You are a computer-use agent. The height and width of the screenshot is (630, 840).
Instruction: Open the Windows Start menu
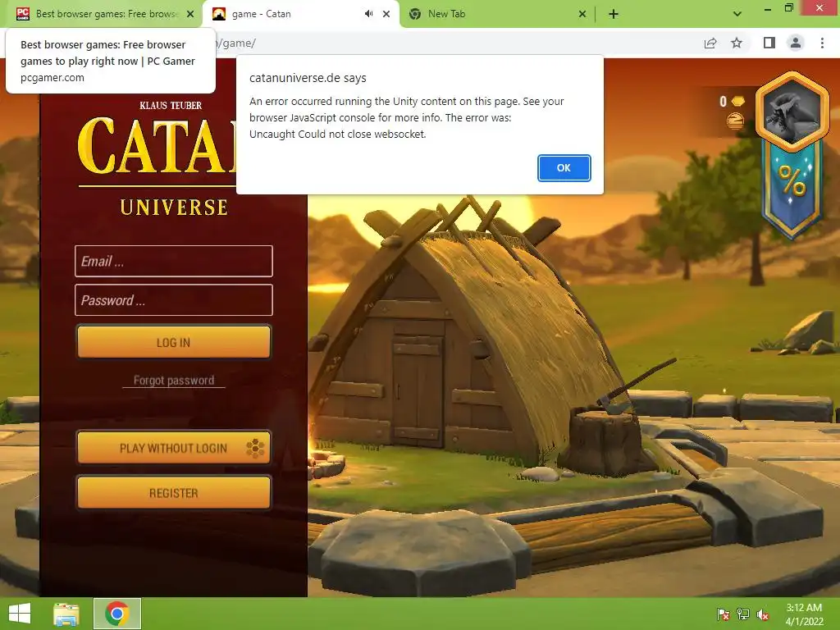(20, 614)
